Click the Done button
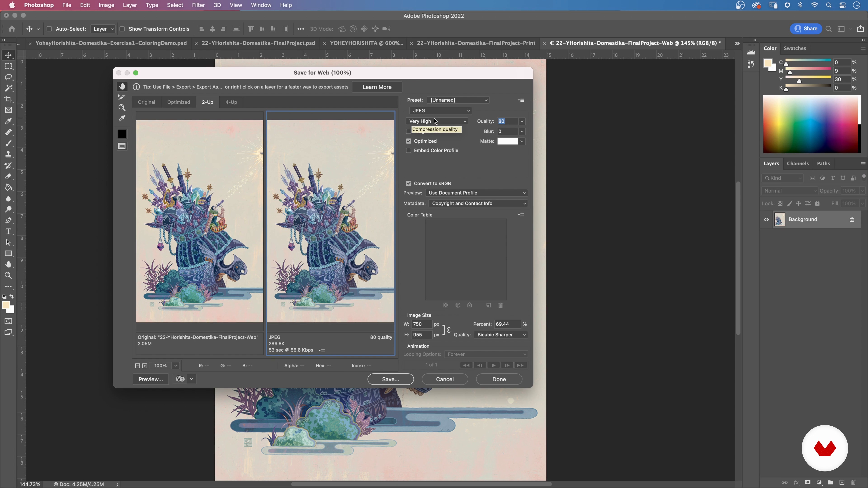The height and width of the screenshot is (488, 868). tap(499, 379)
